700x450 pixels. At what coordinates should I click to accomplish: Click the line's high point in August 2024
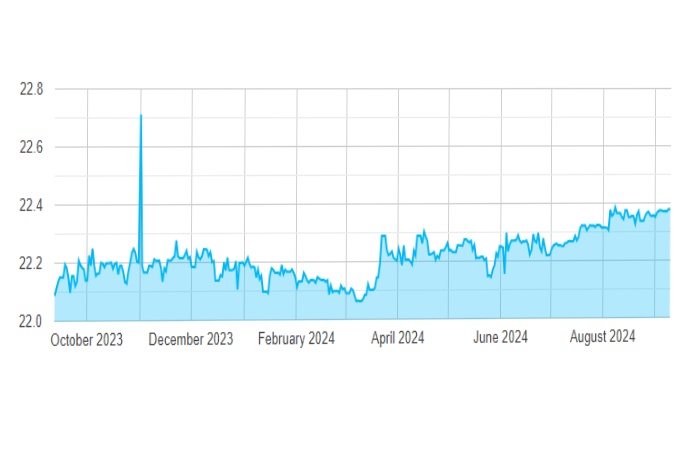(x=614, y=207)
